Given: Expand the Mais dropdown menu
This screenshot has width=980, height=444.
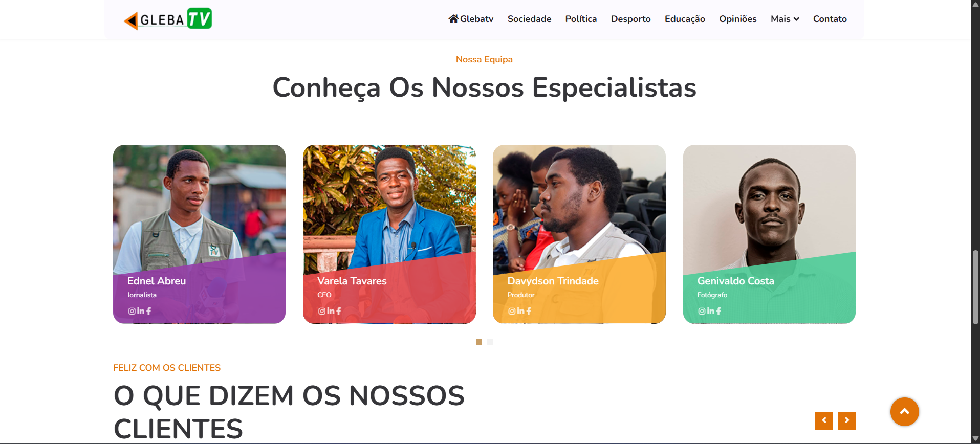Looking at the screenshot, I should pyautogui.click(x=785, y=19).
